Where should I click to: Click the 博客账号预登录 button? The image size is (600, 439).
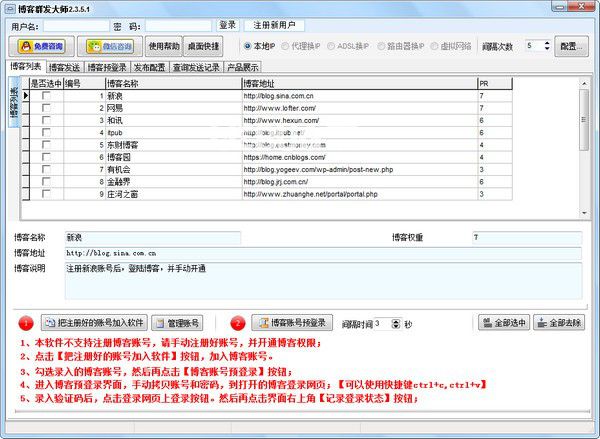292,323
